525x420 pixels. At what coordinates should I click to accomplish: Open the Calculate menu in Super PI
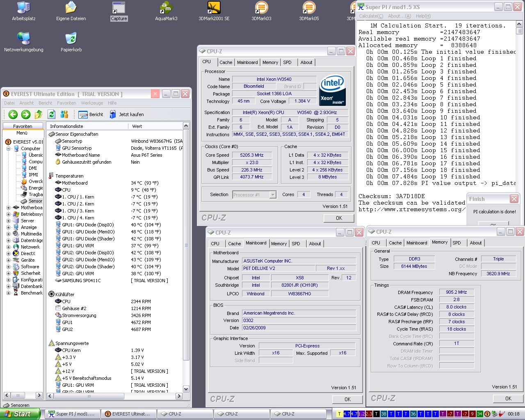pyautogui.click(x=371, y=16)
